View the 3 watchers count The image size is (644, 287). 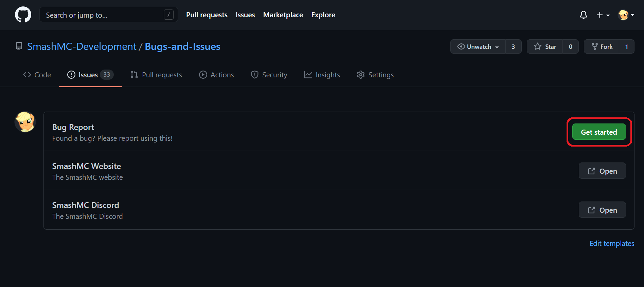[x=513, y=46]
